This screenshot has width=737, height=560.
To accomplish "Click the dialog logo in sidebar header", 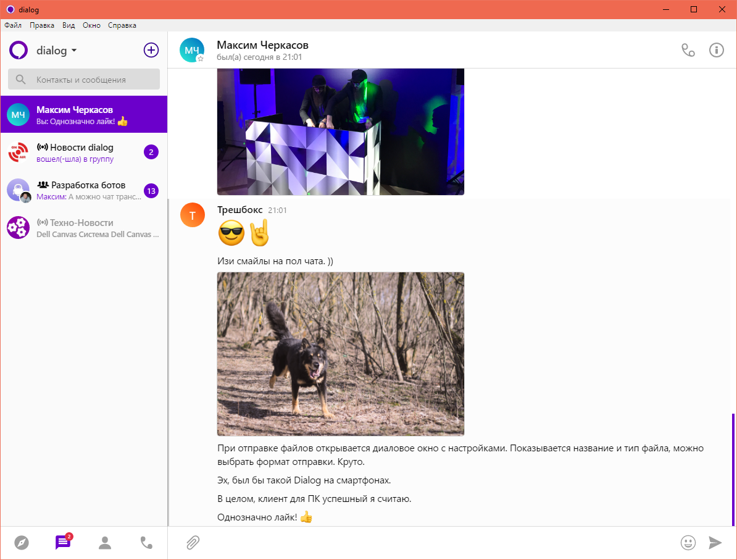I will click(x=19, y=50).
